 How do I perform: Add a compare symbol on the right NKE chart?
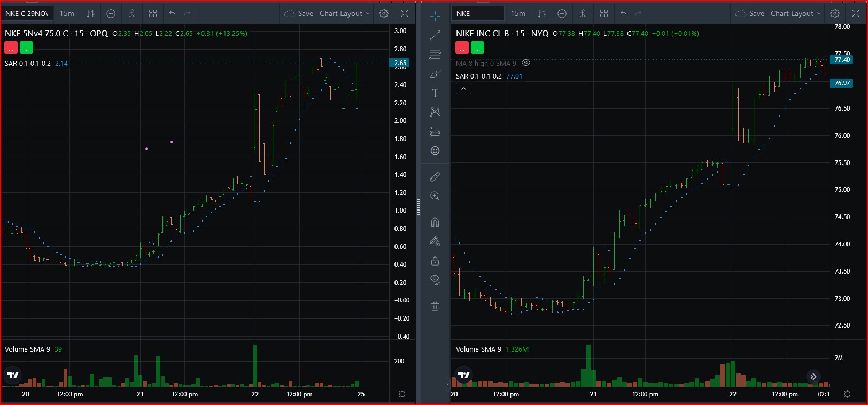pos(562,13)
